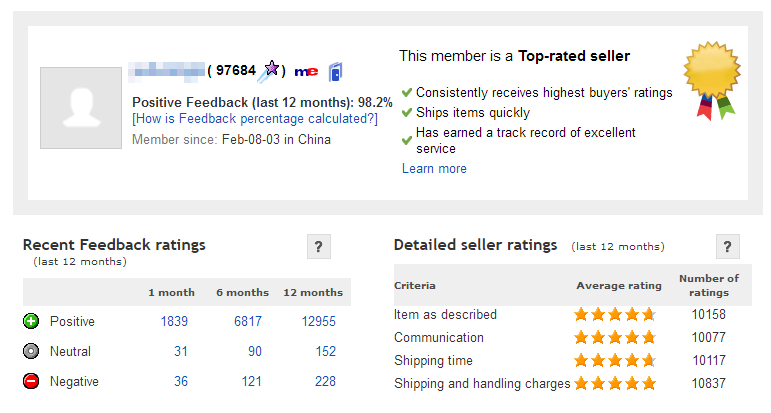View 1839 positive ratings for 1 month
The height and width of the screenshot is (413, 771).
[x=174, y=321]
